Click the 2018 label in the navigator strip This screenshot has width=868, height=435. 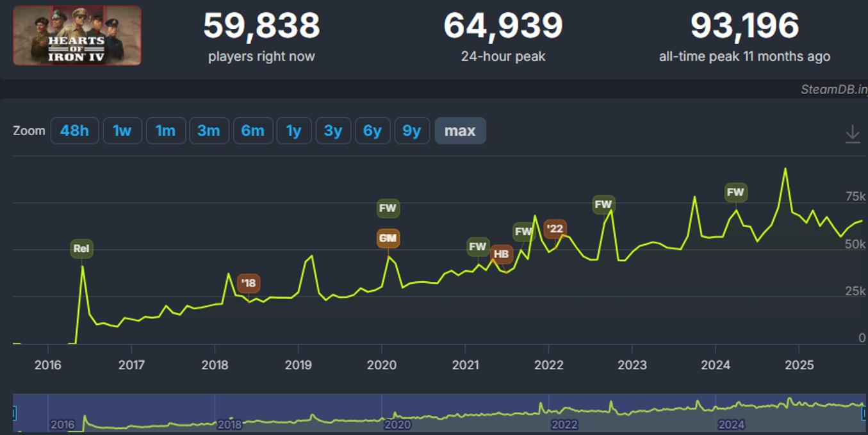pos(229,425)
